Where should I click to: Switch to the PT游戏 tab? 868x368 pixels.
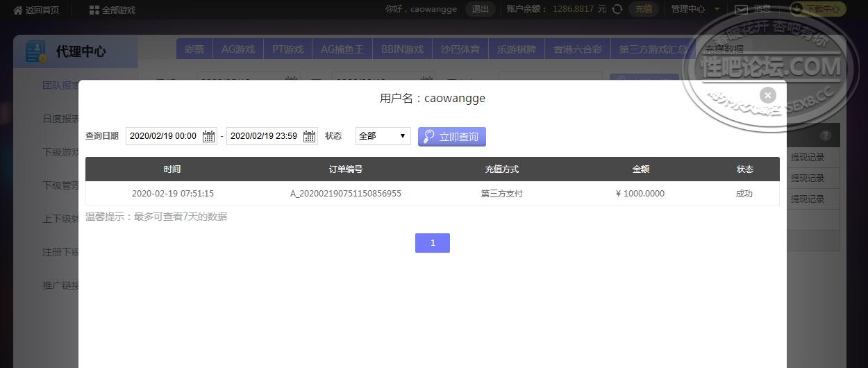[x=288, y=49]
